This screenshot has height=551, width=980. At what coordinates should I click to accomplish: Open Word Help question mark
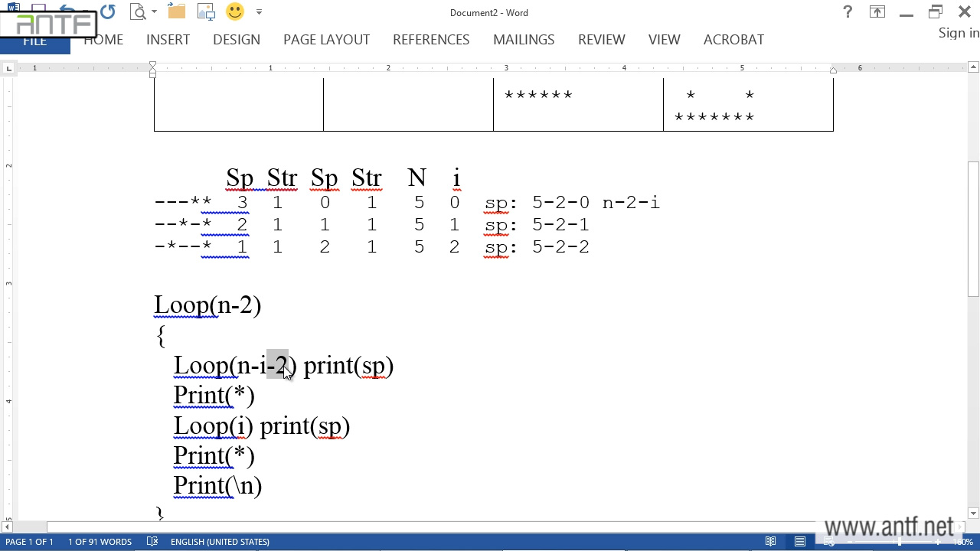click(848, 12)
